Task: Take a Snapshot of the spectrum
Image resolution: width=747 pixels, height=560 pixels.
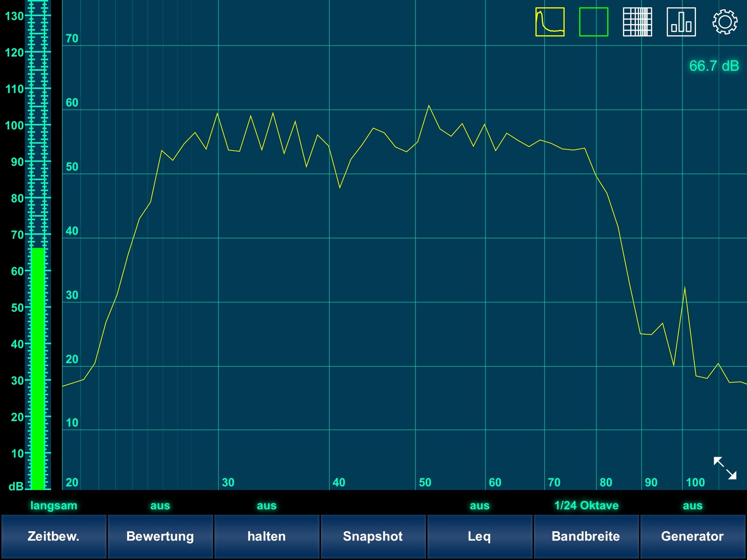Action: coord(373,536)
